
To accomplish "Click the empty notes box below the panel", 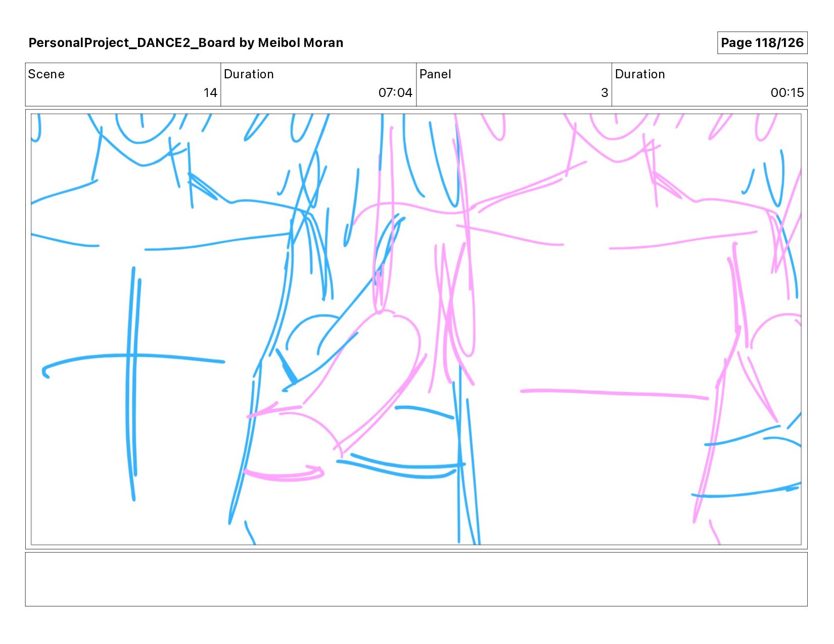I will [416, 579].
